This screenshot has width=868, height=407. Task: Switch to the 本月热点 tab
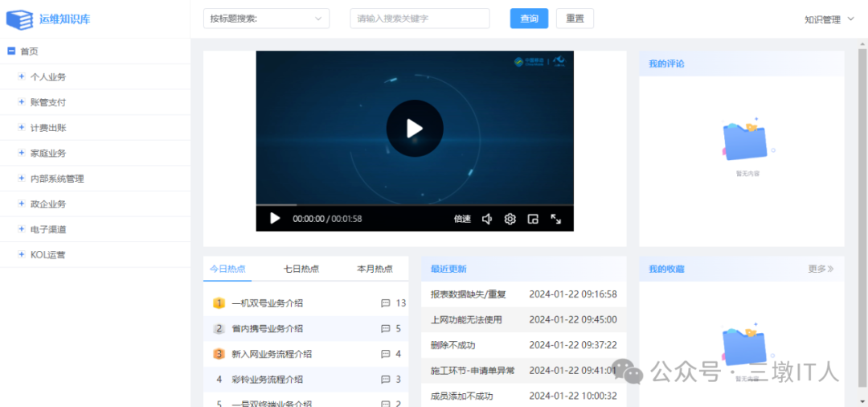click(x=375, y=269)
